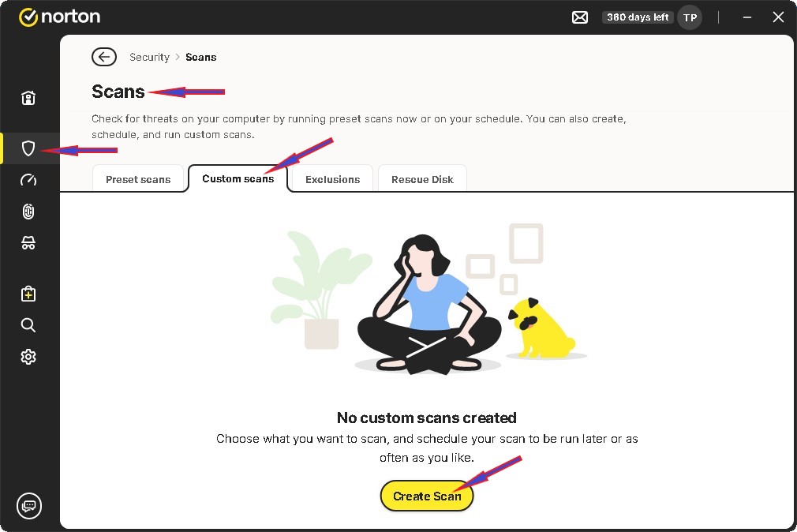
Task: Switch to the Rescue Disk tab
Action: (x=422, y=179)
